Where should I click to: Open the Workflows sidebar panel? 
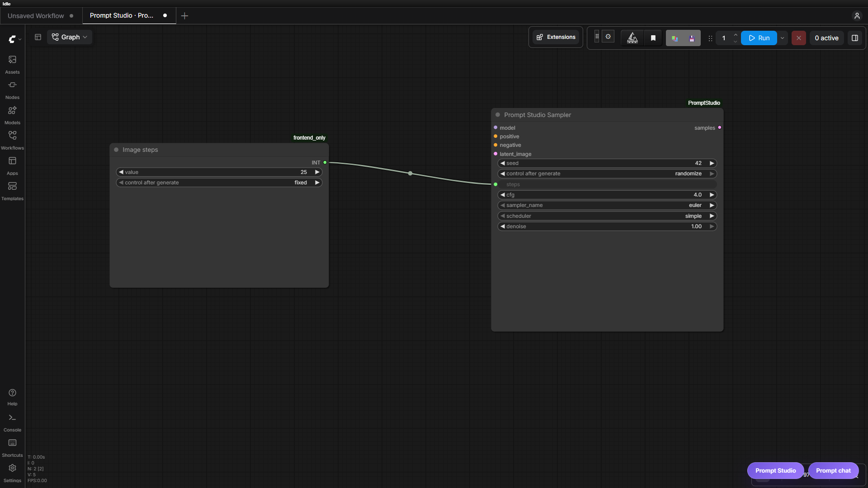click(12, 141)
